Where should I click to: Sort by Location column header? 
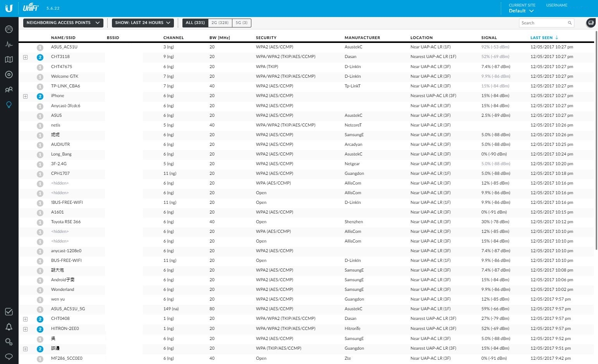[422, 38]
